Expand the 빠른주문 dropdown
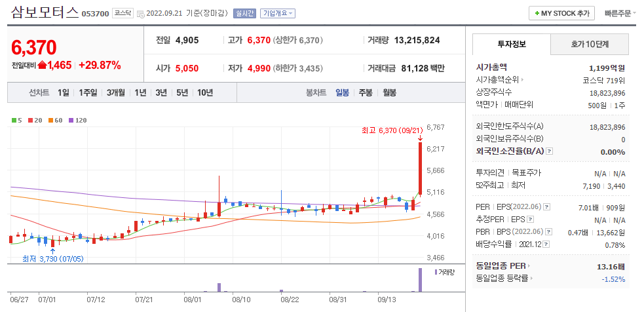Screen dimensions: 644x312 pyautogui.click(x=620, y=13)
